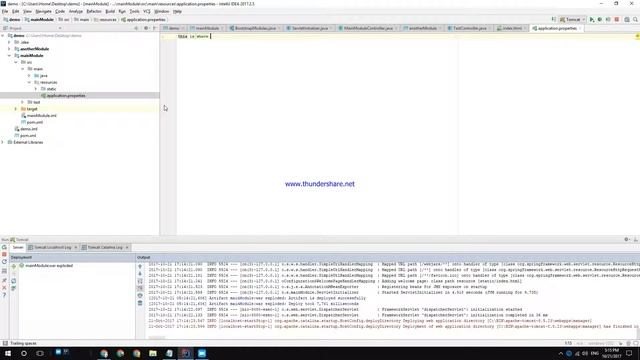Click the Run panel settings gear icon
Image resolution: width=640 pixels, height=360 pixels.
pyautogui.click(x=627, y=240)
